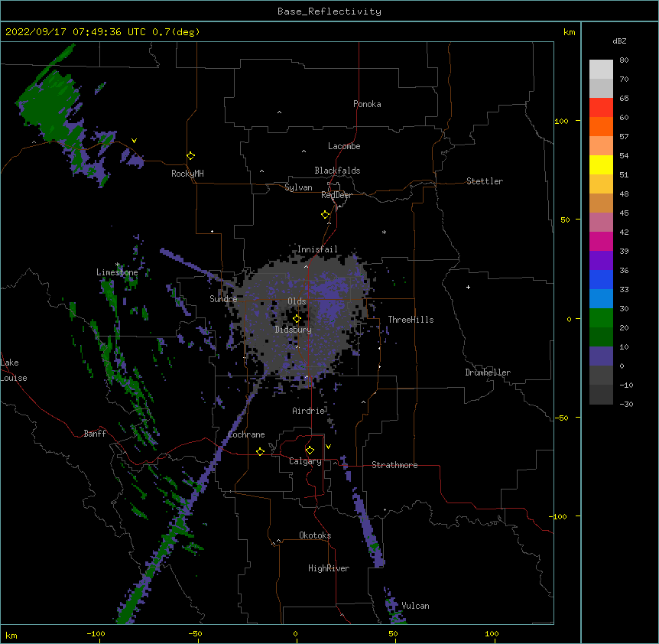Click the Sylvan label

coord(298,187)
